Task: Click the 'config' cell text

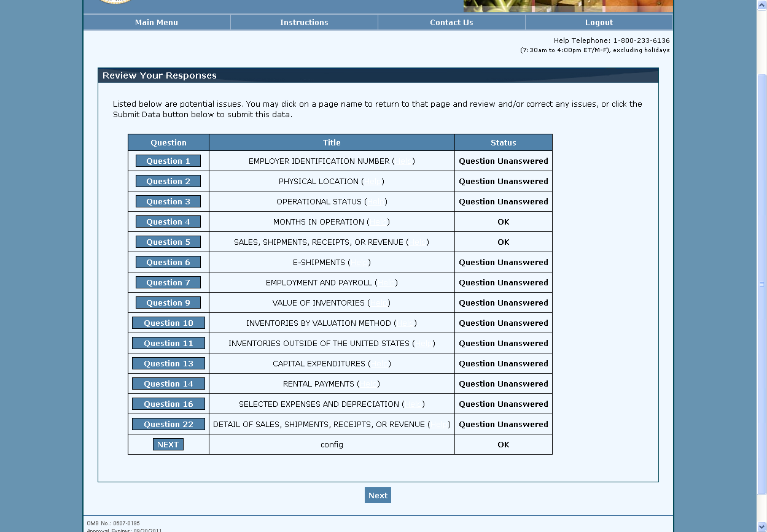Action: tap(332, 444)
